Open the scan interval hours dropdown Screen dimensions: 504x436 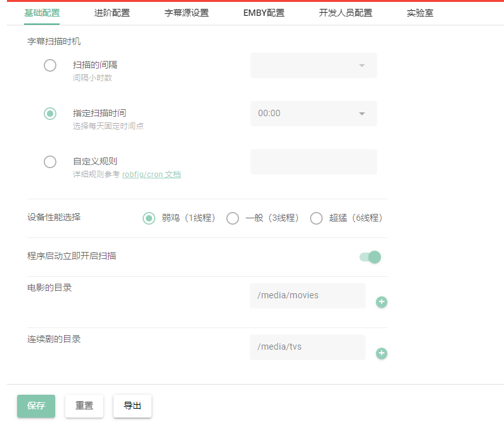314,65
